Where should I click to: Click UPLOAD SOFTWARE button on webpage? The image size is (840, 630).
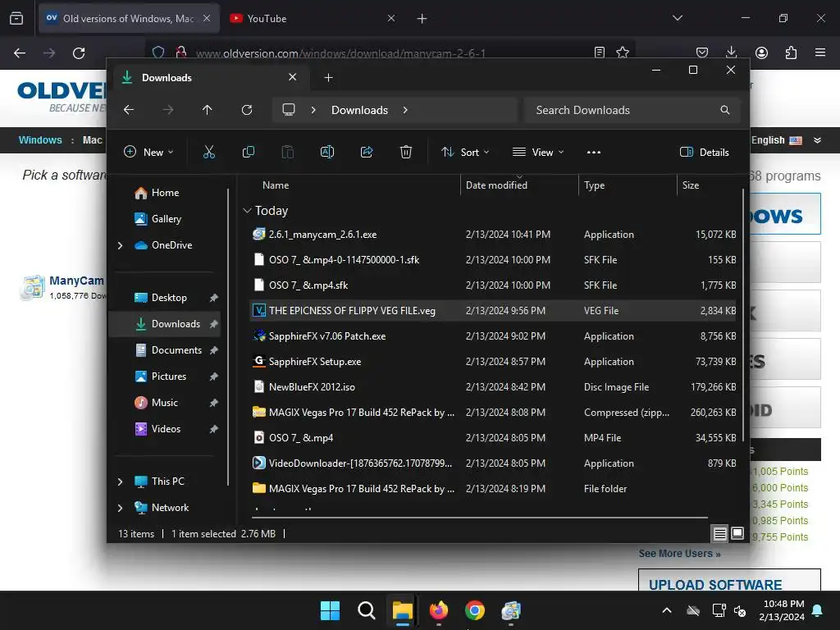tap(728, 581)
